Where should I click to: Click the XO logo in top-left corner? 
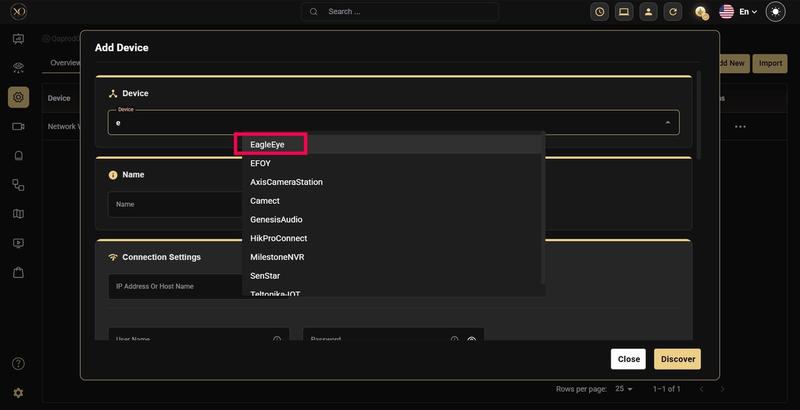(18, 11)
